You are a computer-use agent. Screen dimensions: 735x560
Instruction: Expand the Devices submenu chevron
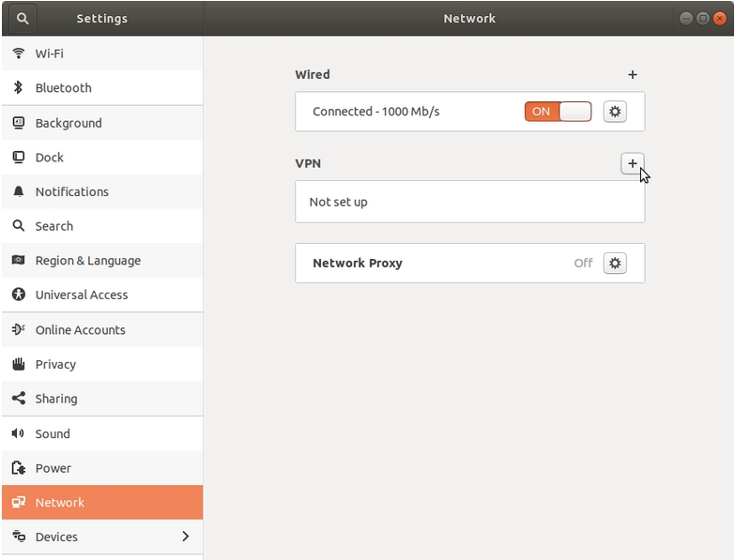(x=186, y=537)
